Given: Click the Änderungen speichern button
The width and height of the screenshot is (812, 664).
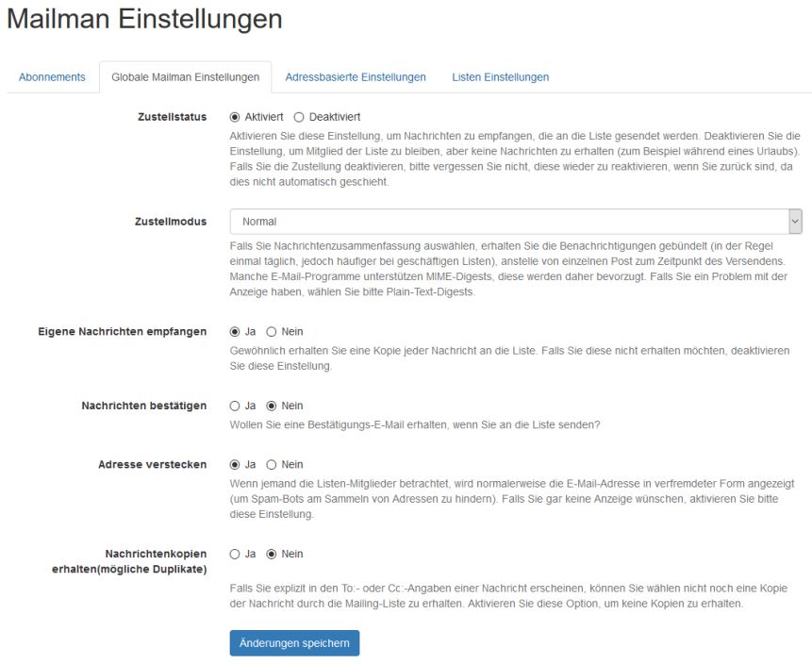Looking at the screenshot, I should (294, 643).
